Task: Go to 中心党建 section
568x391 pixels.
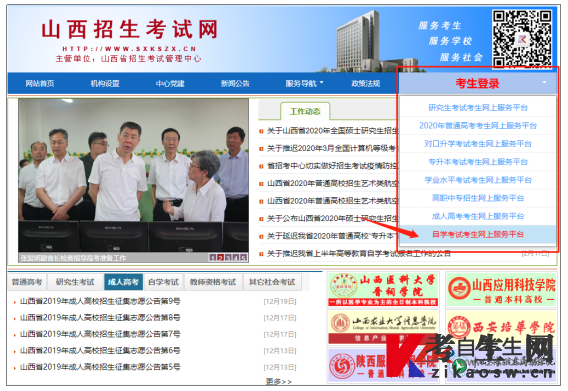Action: point(170,84)
